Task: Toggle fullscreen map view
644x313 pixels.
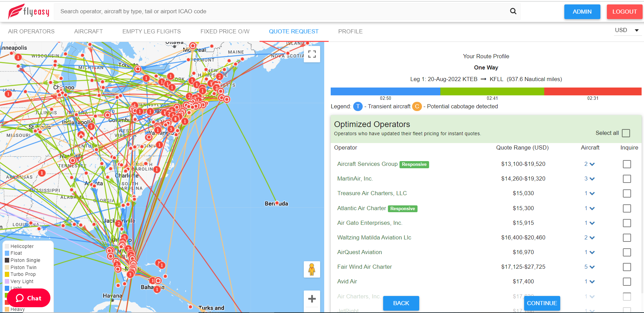Action: 312,54
